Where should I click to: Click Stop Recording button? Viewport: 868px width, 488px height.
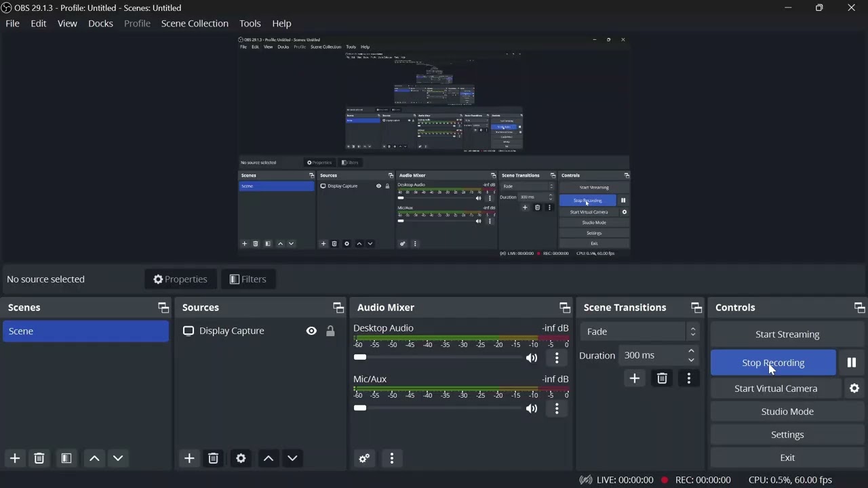(x=773, y=363)
